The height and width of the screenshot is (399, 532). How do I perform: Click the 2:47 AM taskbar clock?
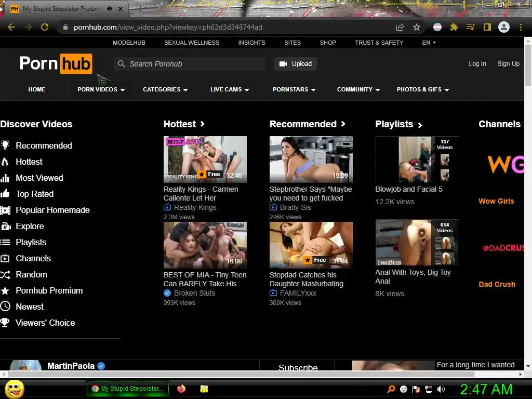click(x=486, y=389)
